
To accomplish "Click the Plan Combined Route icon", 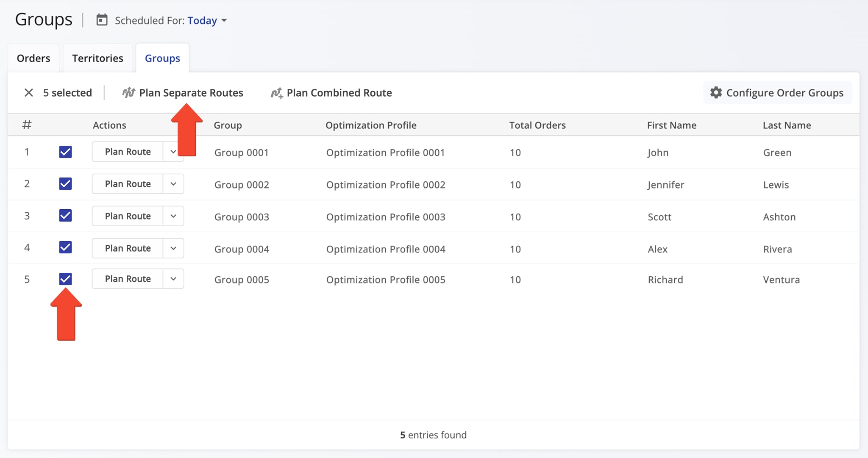I will 277,92.
